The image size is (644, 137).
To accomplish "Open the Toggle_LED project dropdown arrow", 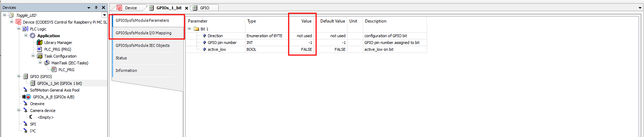I will point(104,15).
